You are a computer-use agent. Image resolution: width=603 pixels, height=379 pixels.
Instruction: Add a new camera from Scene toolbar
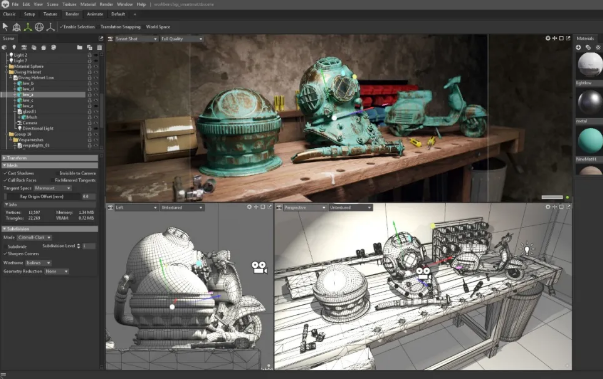click(24, 47)
